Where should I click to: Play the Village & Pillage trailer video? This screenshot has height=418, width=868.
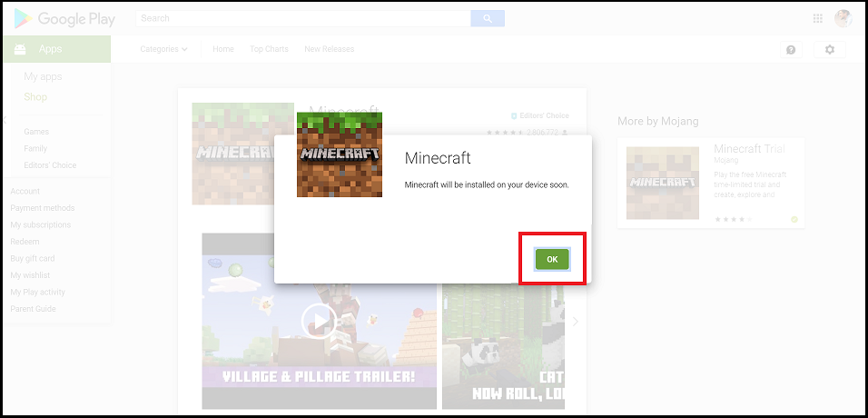tap(319, 321)
